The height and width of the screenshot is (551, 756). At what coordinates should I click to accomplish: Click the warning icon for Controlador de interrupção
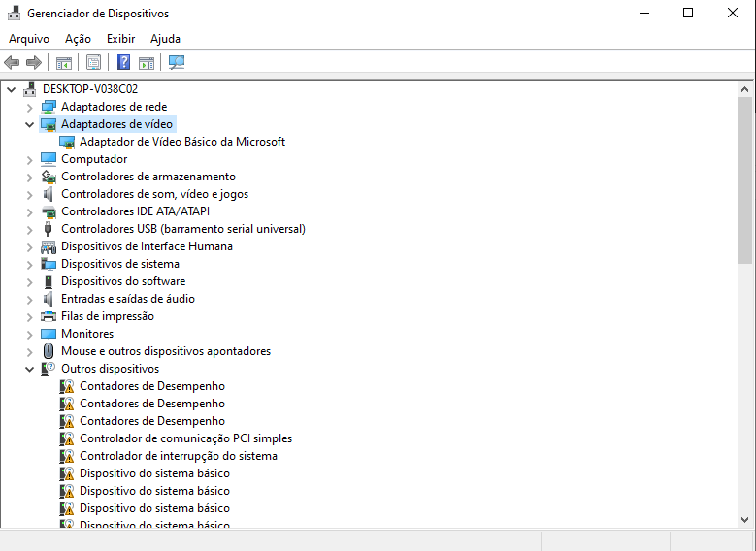(x=67, y=456)
